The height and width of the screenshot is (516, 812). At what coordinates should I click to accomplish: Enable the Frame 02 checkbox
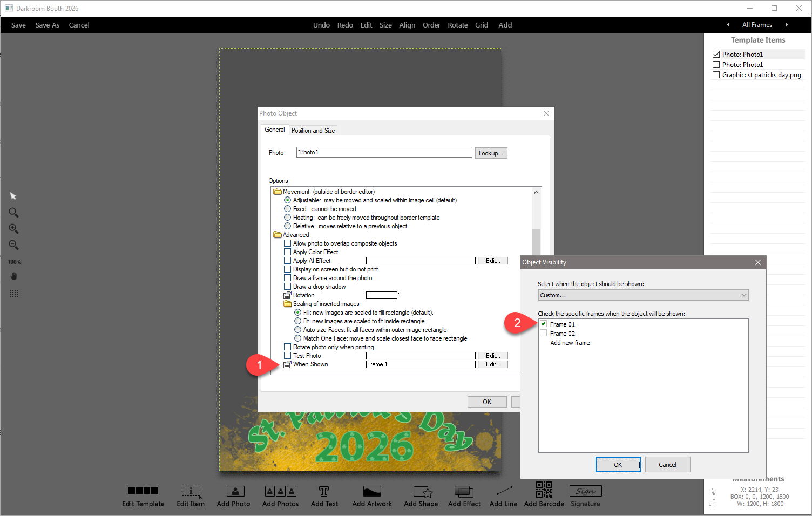[544, 334]
